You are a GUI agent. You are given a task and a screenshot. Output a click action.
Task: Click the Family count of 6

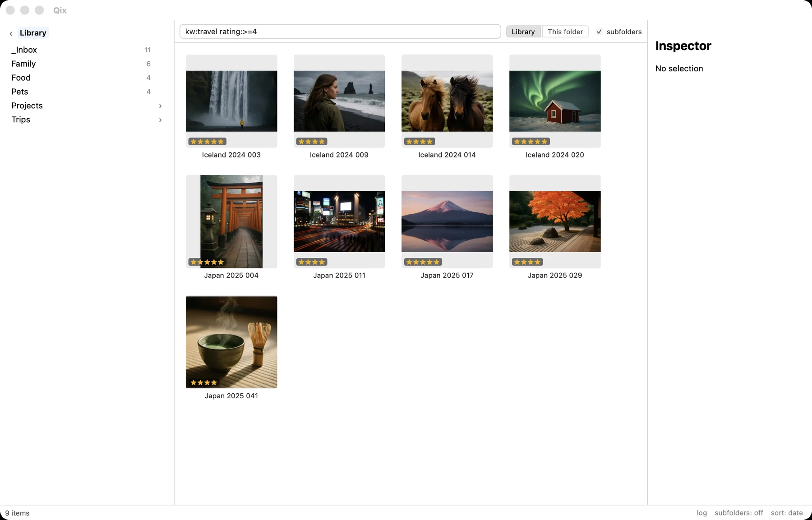click(148, 64)
